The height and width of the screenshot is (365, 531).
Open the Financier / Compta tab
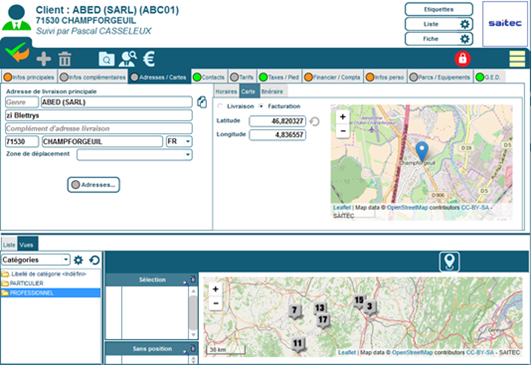[x=333, y=77]
